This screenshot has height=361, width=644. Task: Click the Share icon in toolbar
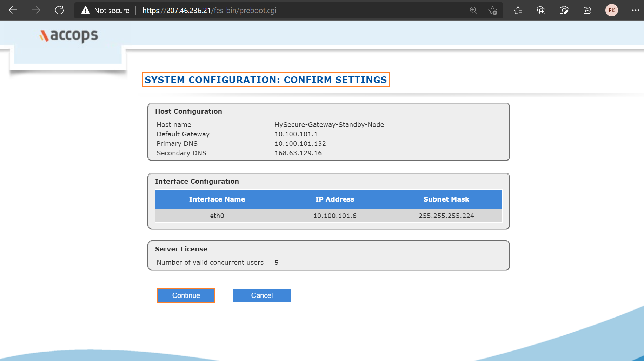pyautogui.click(x=587, y=11)
